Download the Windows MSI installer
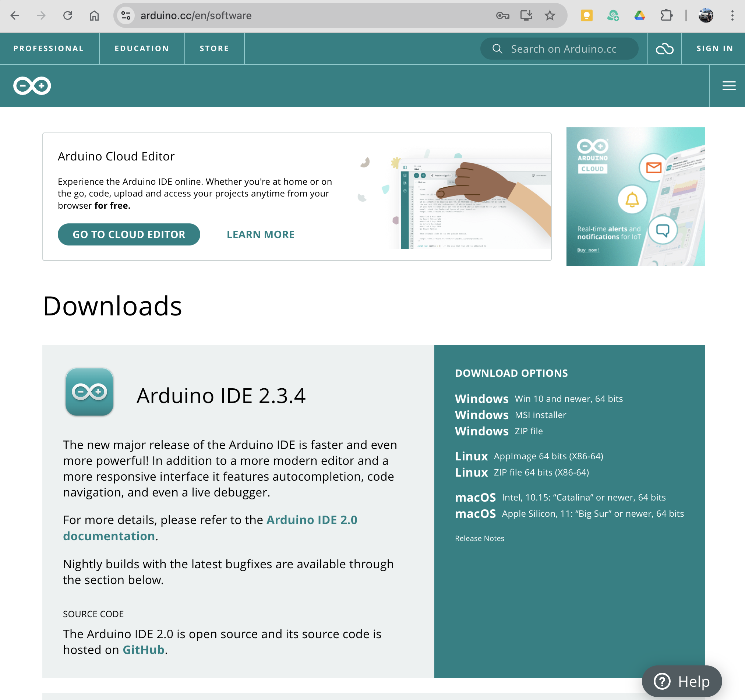The height and width of the screenshot is (700, 745). (x=511, y=415)
